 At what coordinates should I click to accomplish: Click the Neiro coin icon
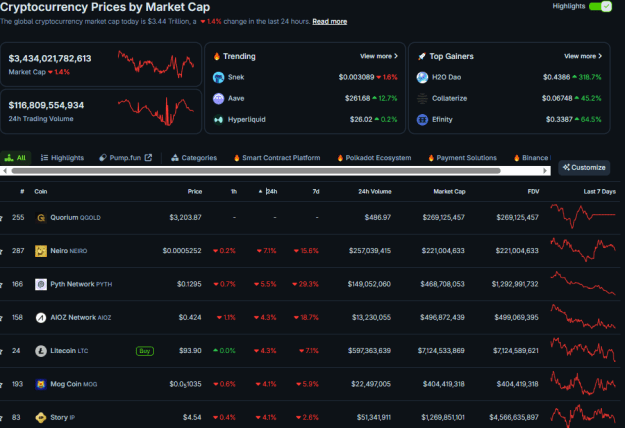pyautogui.click(x=41, y=251)
